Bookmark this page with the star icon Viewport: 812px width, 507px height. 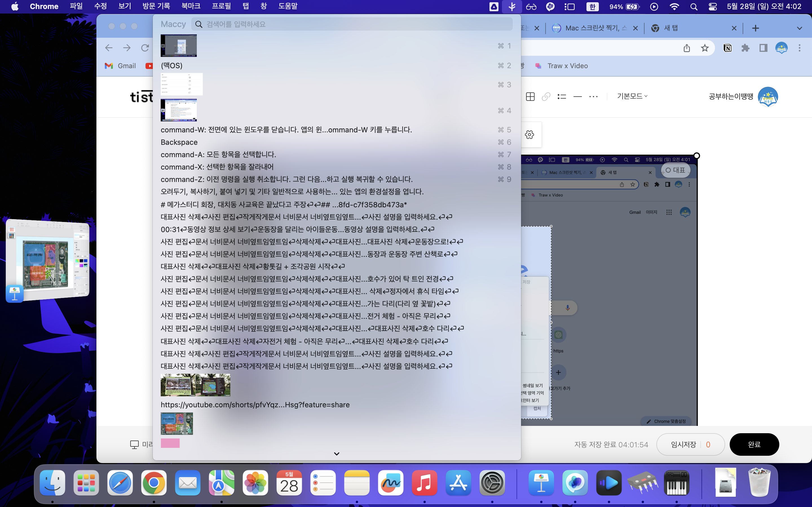click(705, 48)
